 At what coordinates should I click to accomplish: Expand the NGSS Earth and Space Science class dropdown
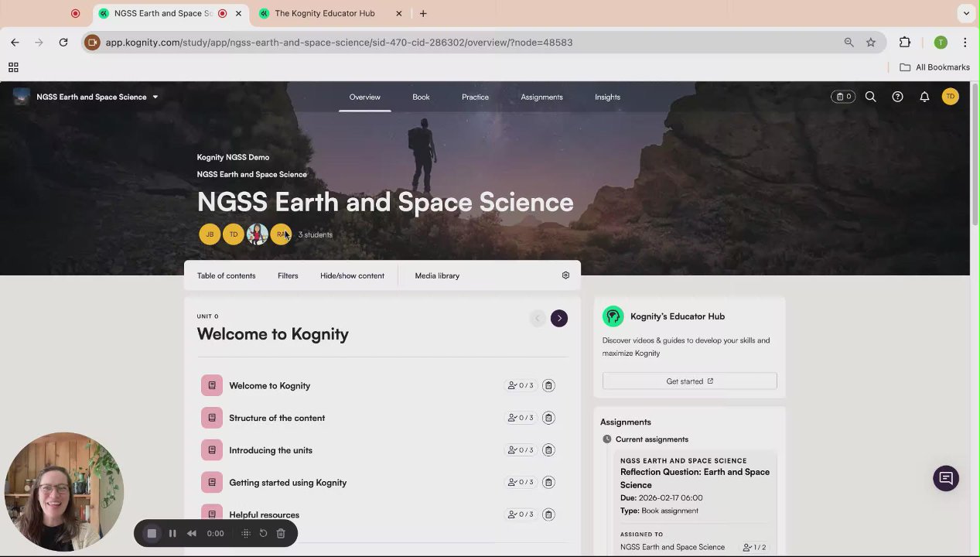pyautogui.click(x=155, y=97)
